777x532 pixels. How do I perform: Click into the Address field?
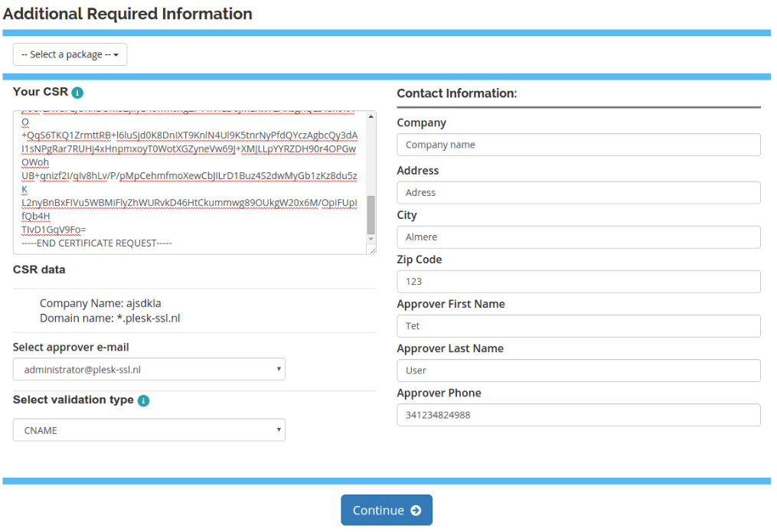coord(578,192)
